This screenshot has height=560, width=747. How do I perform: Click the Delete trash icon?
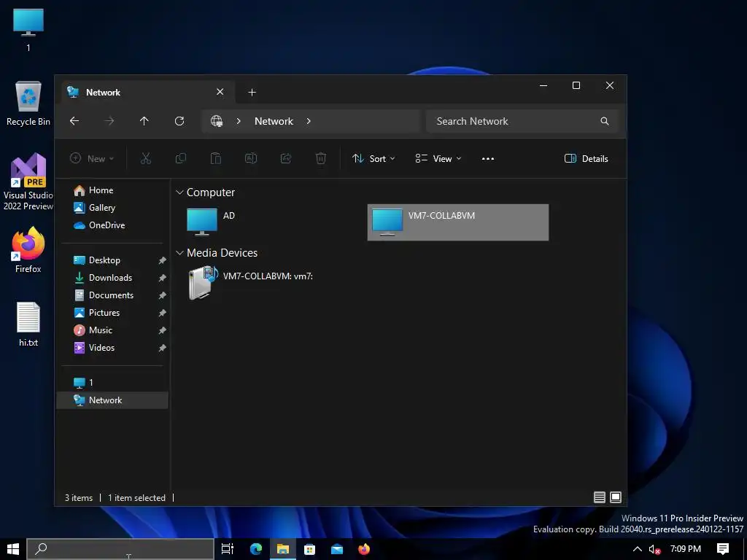(x=321, y=158)
